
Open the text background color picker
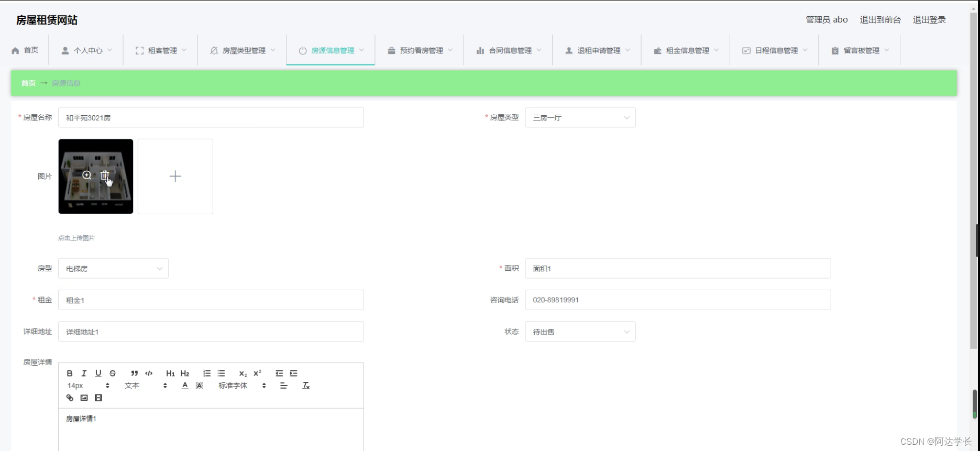tap(200, 386)
